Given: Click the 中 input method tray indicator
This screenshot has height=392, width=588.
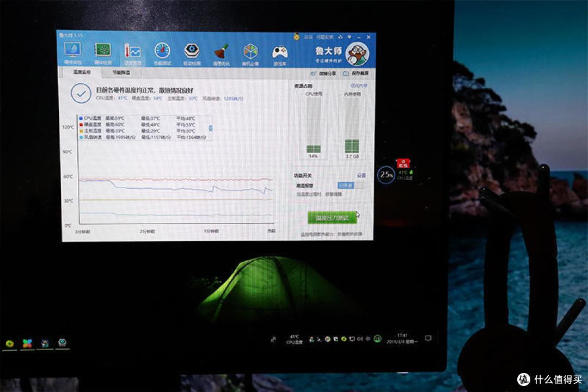Looking at the screenshot, I should [368, 339].
